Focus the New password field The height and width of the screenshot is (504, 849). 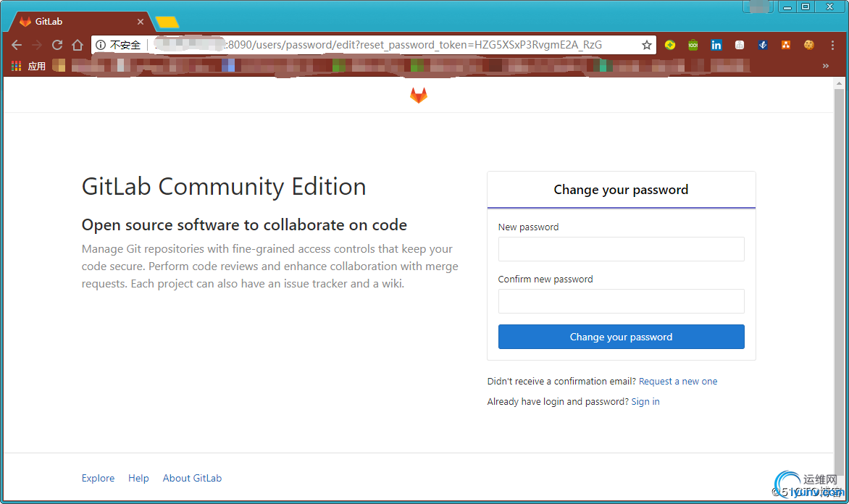point(621,249)
